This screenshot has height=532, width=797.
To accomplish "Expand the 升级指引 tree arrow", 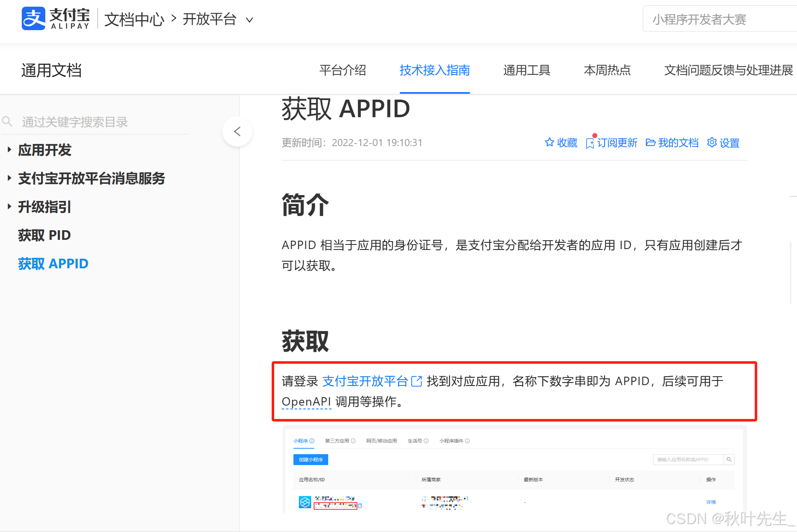I will pos(9,206).
